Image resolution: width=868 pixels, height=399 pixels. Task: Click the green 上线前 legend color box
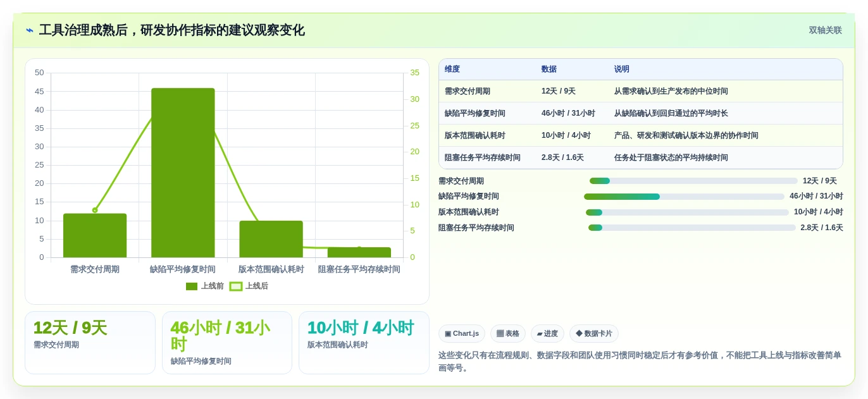[192, 286]
